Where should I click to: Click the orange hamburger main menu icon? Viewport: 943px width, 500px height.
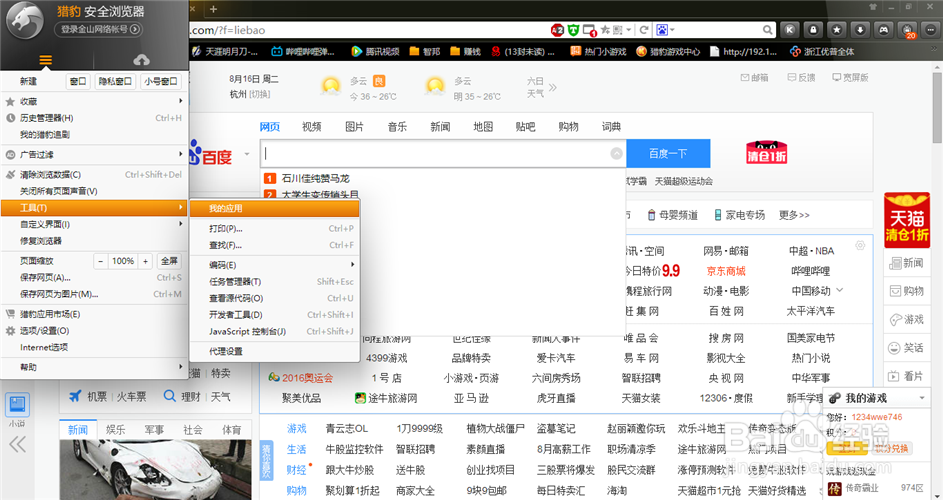[46, 60]
